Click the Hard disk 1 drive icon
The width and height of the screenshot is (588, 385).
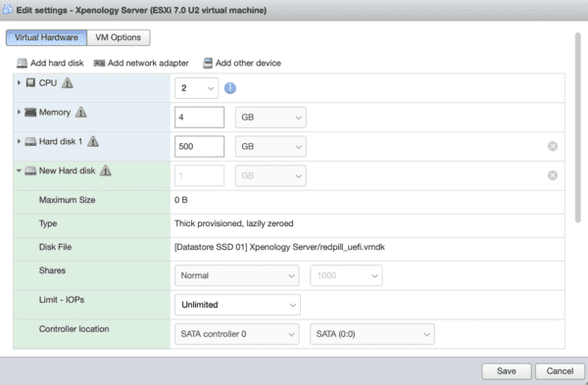(x=30, y=141)
